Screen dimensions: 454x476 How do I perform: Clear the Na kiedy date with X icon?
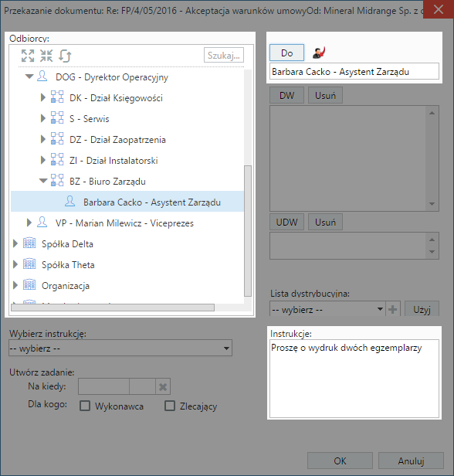pyautogui.click(x=163, y=386)
